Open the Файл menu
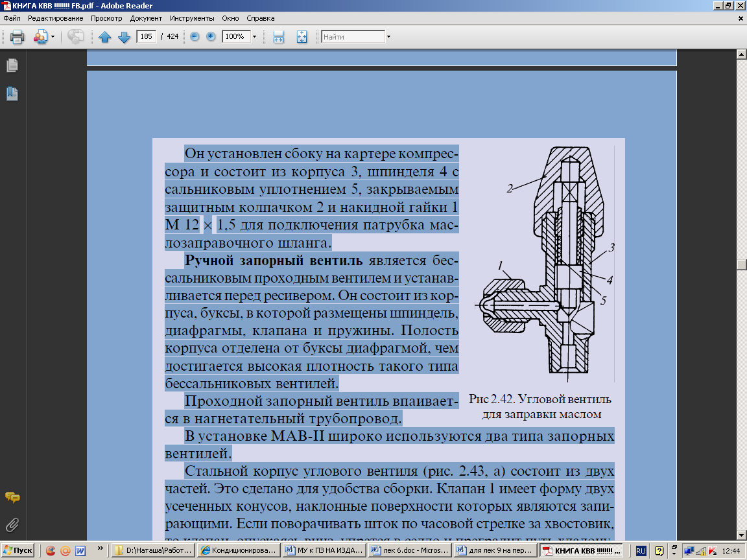This screenshot has height=560, width=747. point(12,18)
